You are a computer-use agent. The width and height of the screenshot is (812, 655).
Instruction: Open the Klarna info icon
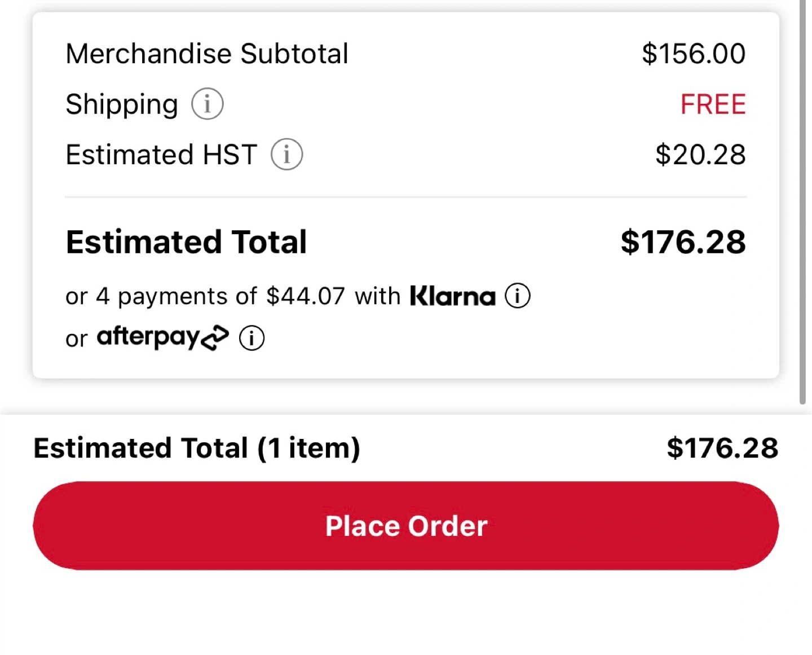click(517, 296)
